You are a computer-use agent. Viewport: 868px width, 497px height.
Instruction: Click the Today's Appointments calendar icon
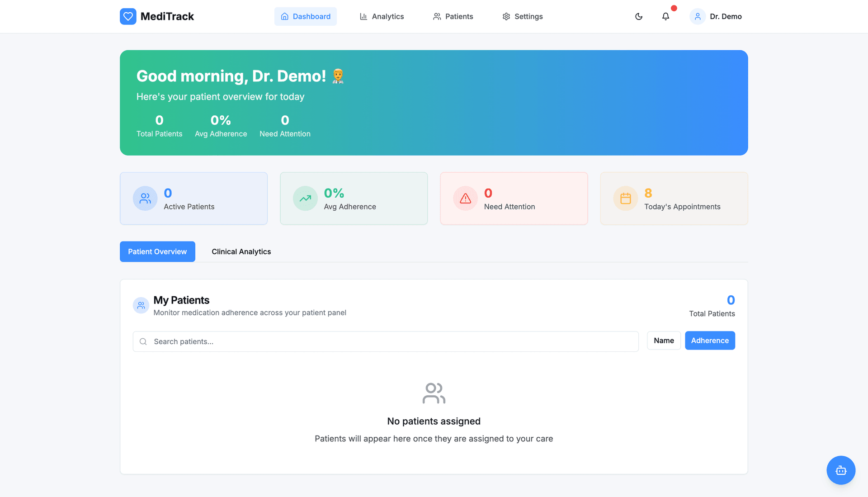tap(625, 199)
